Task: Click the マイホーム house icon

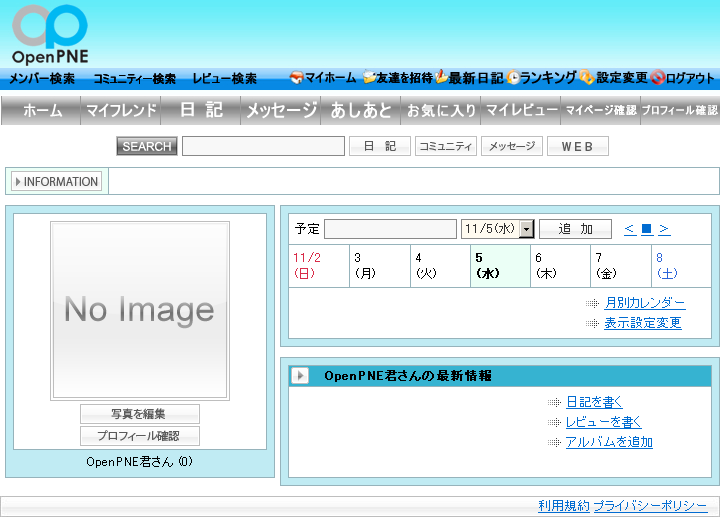Action: coord(297,78)
